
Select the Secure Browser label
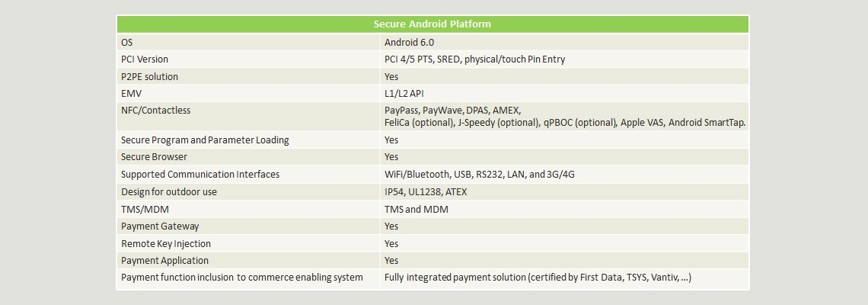154,157
